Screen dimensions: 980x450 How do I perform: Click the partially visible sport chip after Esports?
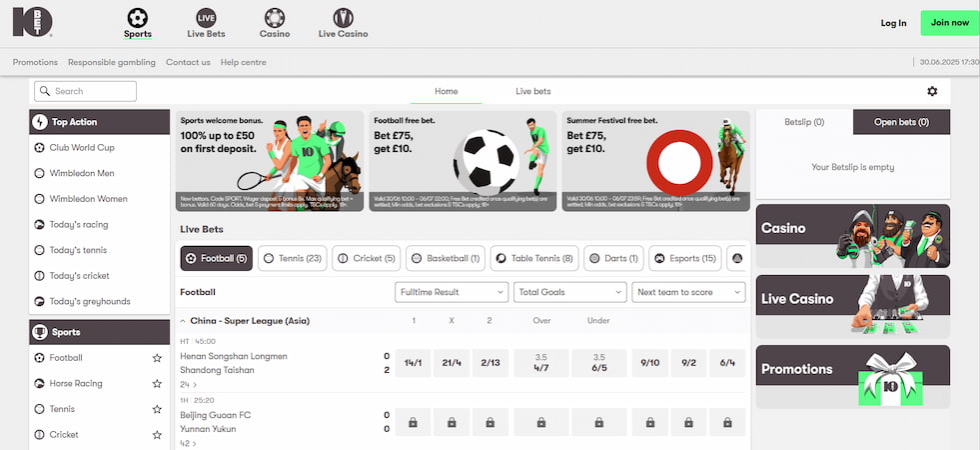737,258
